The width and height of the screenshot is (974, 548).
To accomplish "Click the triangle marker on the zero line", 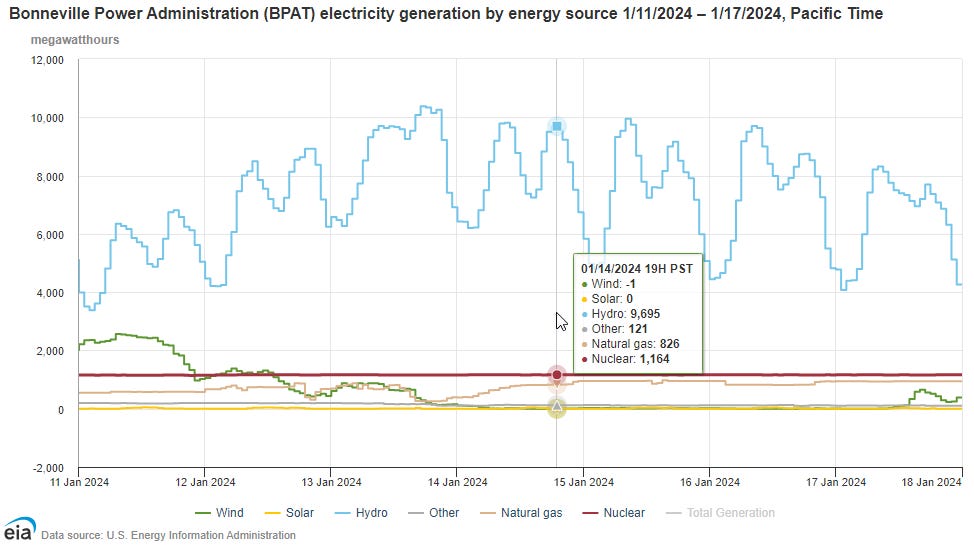I will coord(557,406).
